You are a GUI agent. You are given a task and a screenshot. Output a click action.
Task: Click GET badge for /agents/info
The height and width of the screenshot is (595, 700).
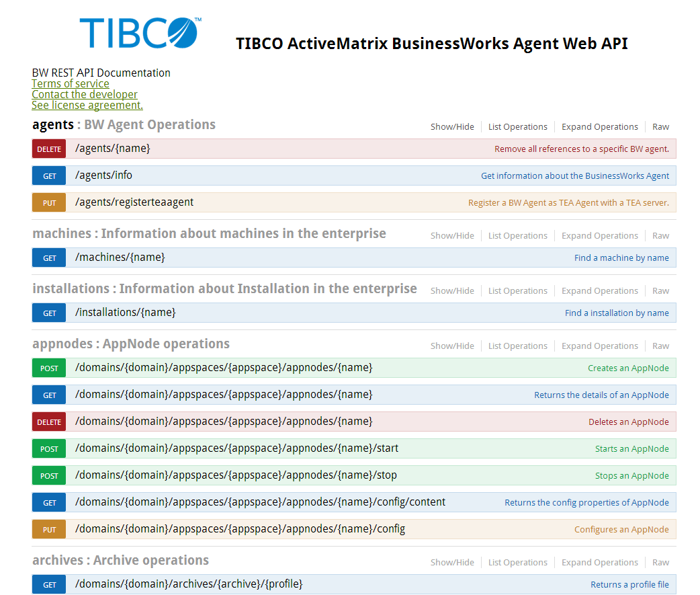coord(49,175)
